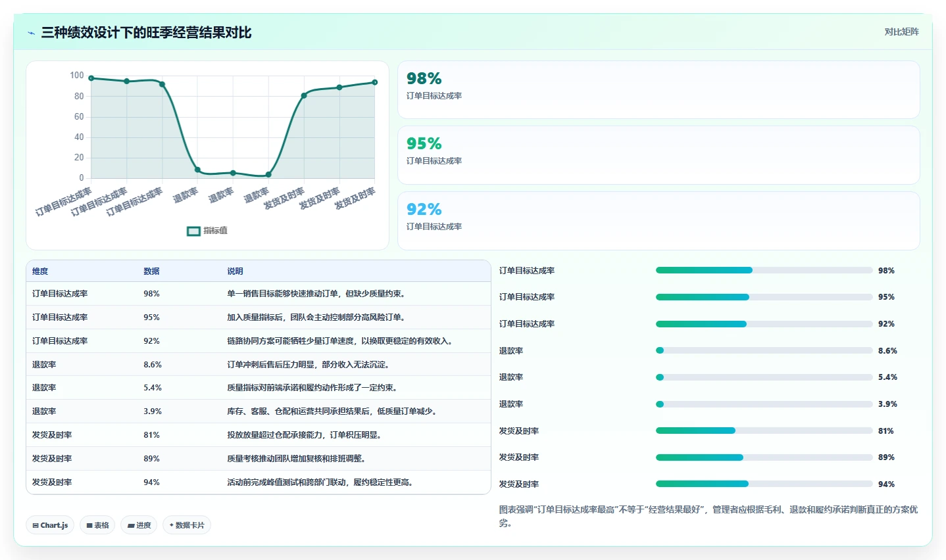Click the 说明 table column header

click(235, 271)
